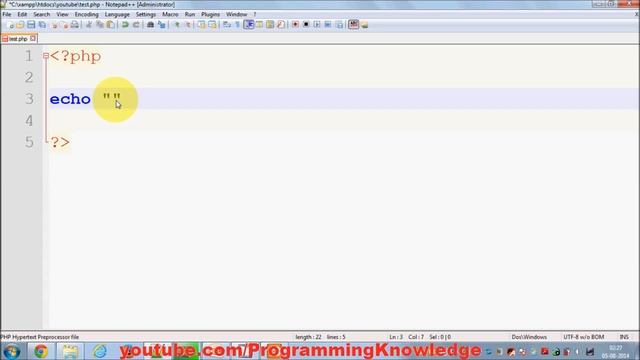640x360 pixels.
Task: Click the Close document toolbar icon
Action: 53,25
